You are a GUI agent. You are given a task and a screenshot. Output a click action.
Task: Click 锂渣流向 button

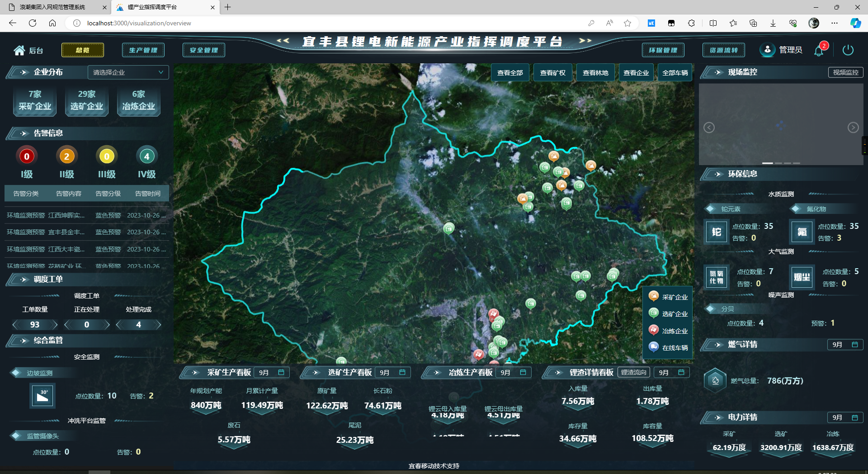pos(633,372)
